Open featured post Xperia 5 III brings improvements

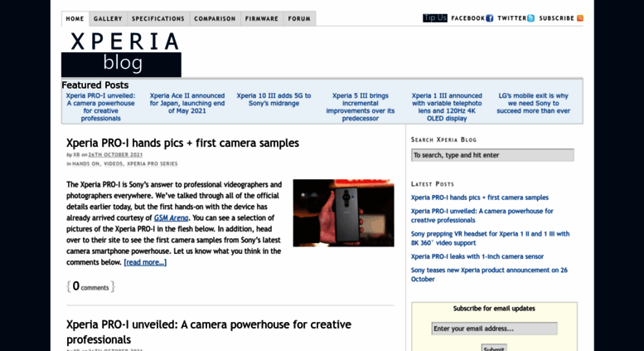pos(361,107)
